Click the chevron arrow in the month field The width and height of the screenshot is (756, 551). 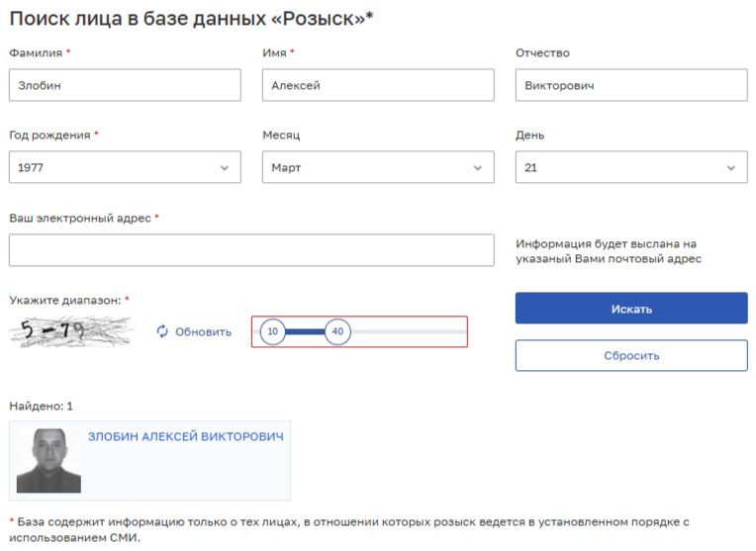pyautogui.click(x=478, y=168)
